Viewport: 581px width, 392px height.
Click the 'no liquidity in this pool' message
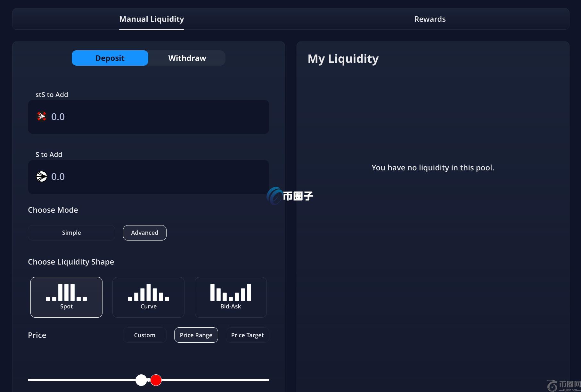point(433,168)
